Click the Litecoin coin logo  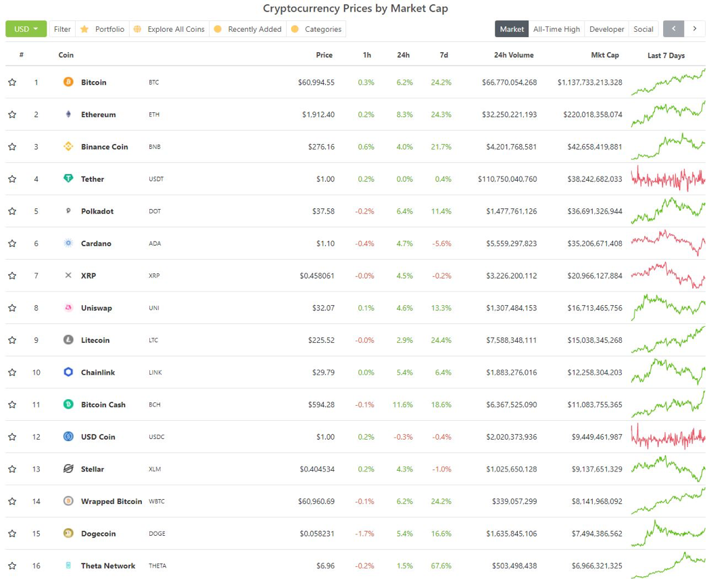(68, 340)
